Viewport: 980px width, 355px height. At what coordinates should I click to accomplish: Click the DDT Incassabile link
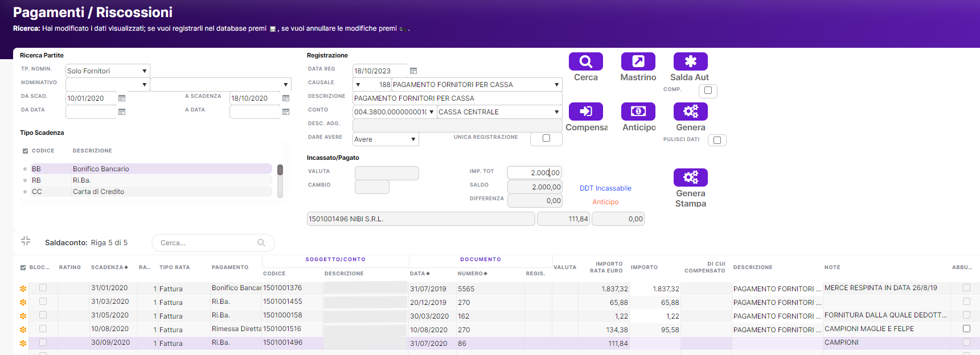coord(605,188)
